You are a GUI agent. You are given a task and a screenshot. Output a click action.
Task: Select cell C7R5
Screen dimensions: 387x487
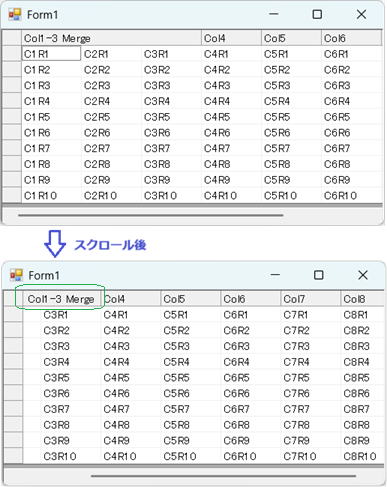tap(311, 377)
